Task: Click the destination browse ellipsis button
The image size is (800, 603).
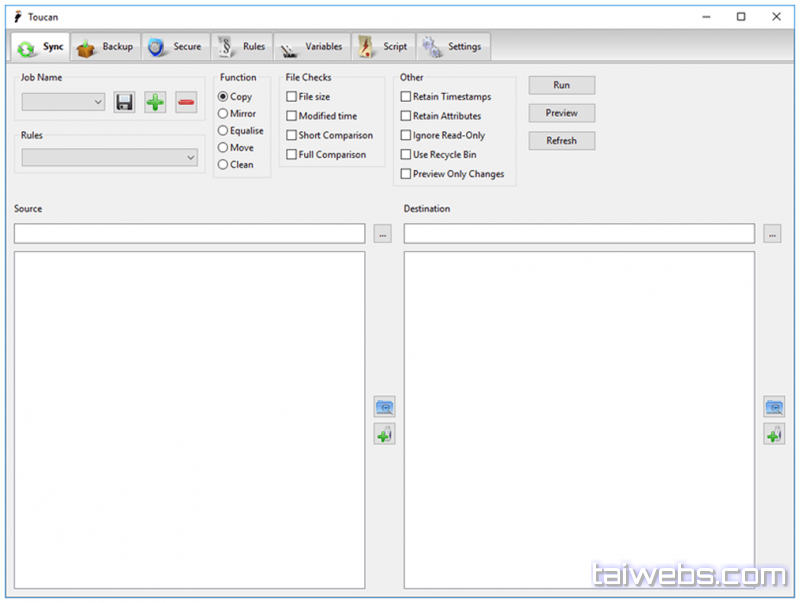Action: pos(772,234)
